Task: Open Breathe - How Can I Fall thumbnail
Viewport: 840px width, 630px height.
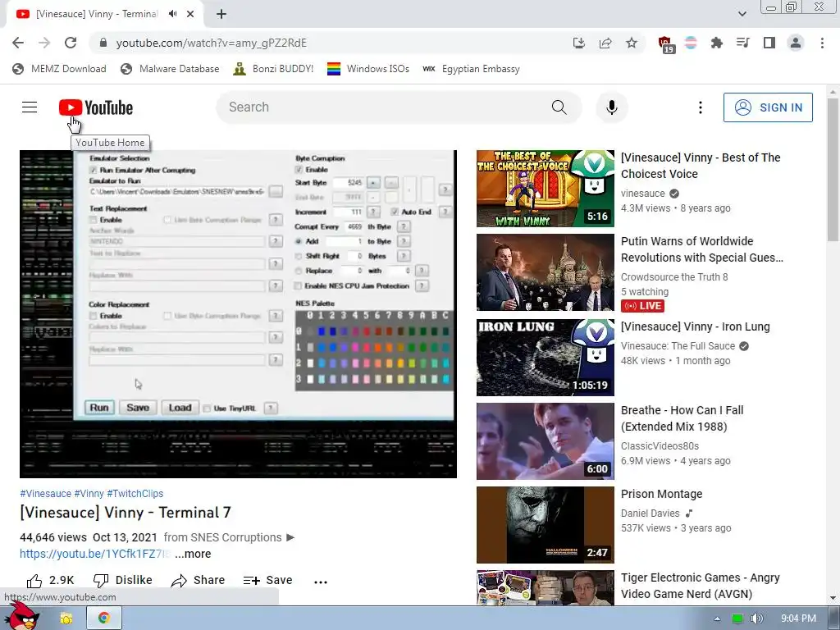Action: [546, 441]
